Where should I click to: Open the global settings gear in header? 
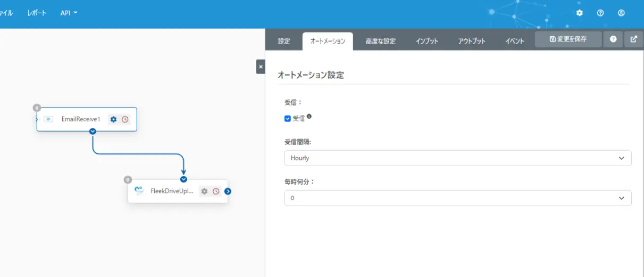point(580,13)
